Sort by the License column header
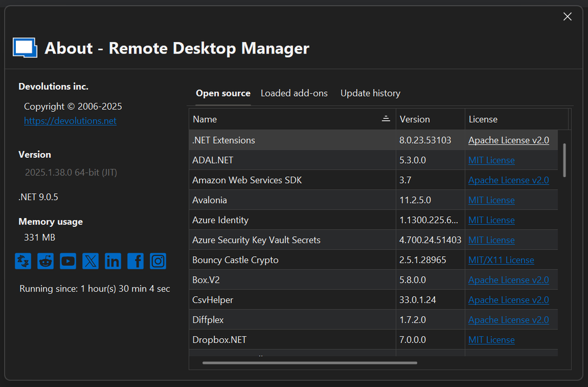This screenshot has height=387, width=588. pyautogui.click(x=517, y=119)
